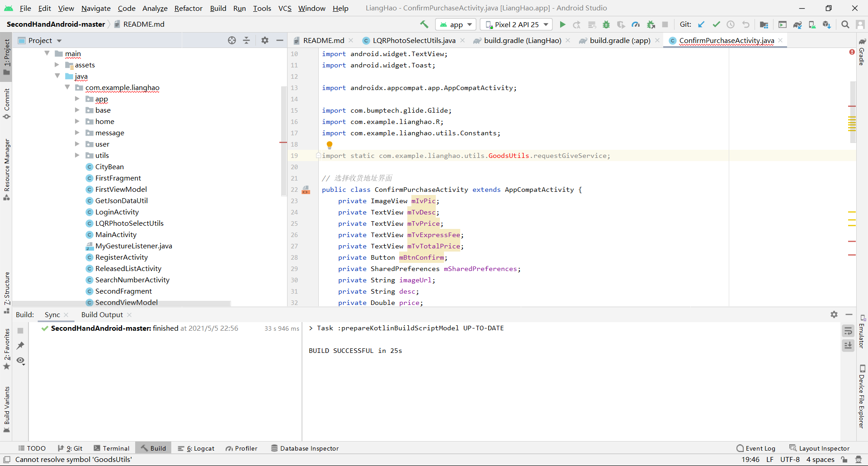The height and width of the screenshot is (466, 868).
Task: Collapse the com.example.lianghao package
Action: pos(67,87)
